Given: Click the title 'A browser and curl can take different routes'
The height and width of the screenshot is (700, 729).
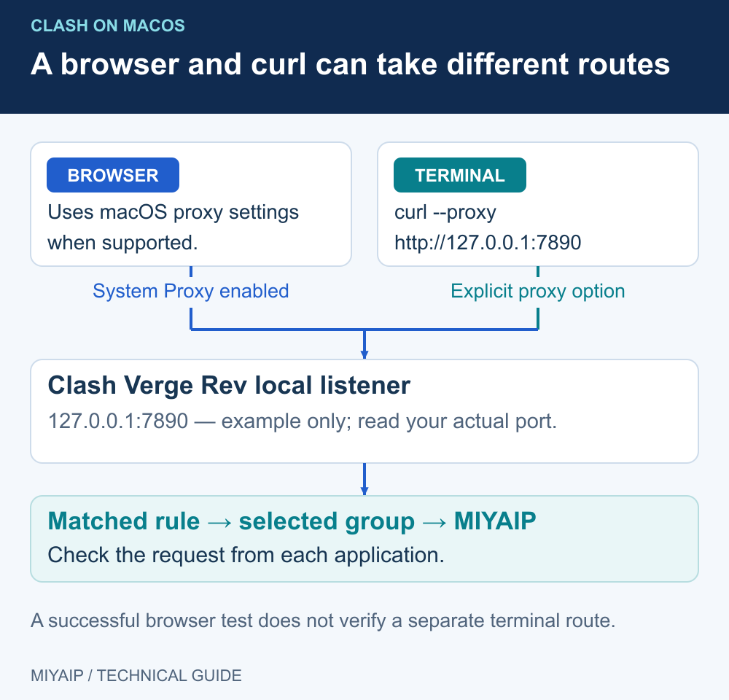Looking at the screenshot, I should [350, 64].
